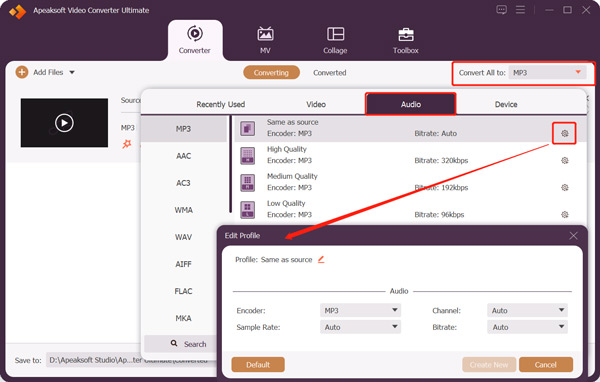Click the format list scrollbar

tap(230, 165)
